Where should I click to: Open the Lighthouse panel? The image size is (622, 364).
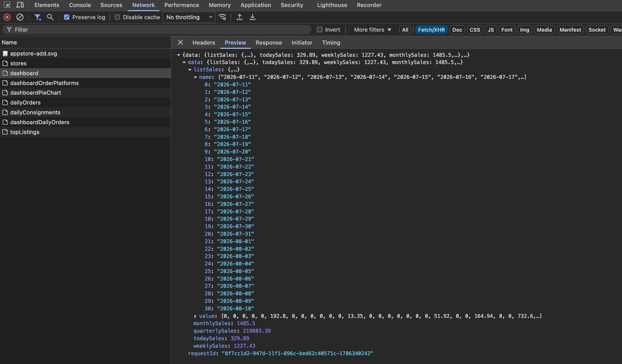click(332, 5)
